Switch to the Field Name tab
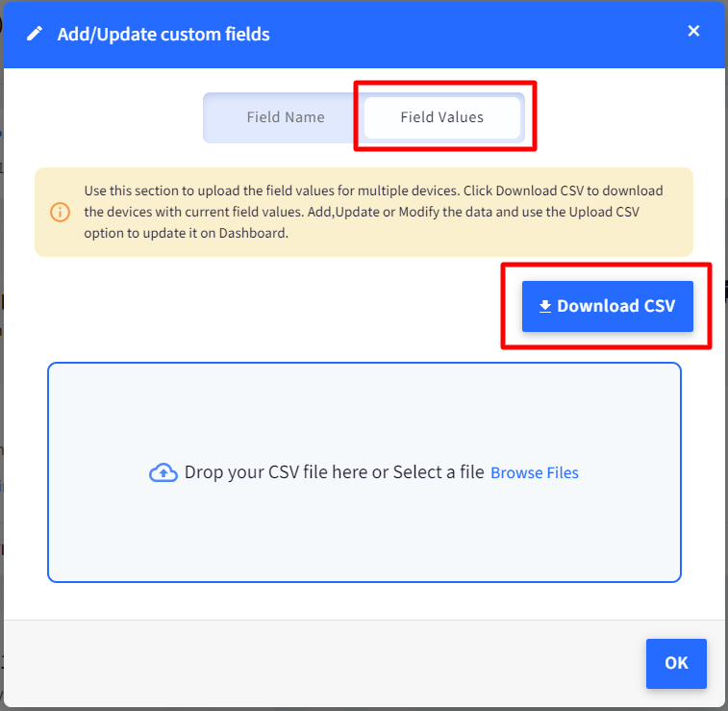This screenshot has width=728, height=711. coord(285,117)
